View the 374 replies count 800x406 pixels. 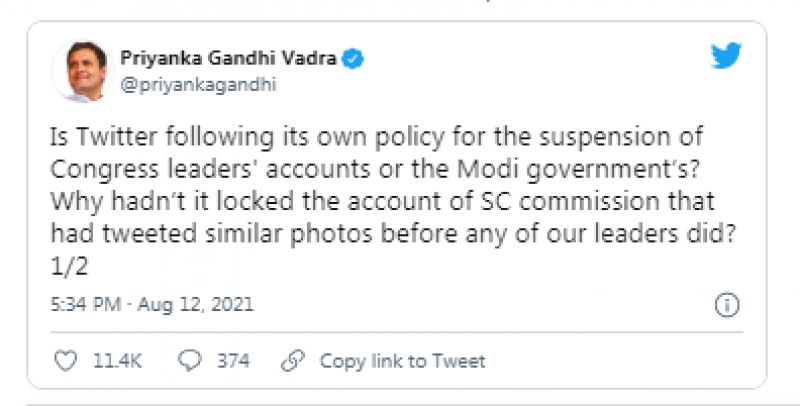(233, 361)
